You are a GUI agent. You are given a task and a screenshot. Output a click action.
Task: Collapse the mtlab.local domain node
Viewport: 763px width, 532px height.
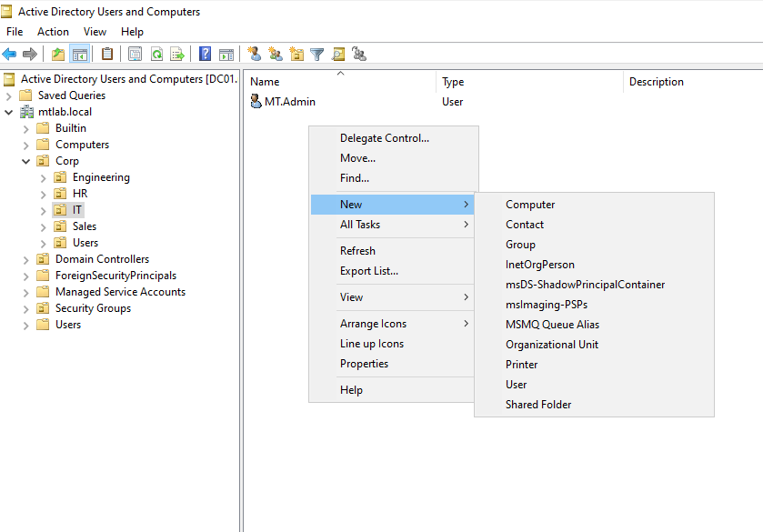[x=8, y=113]
